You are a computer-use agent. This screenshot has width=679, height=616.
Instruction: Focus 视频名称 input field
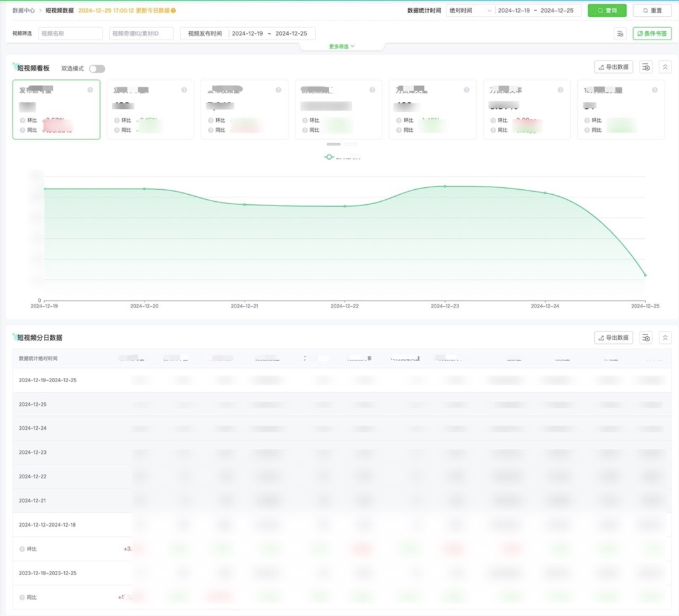(x=70, y=33)
